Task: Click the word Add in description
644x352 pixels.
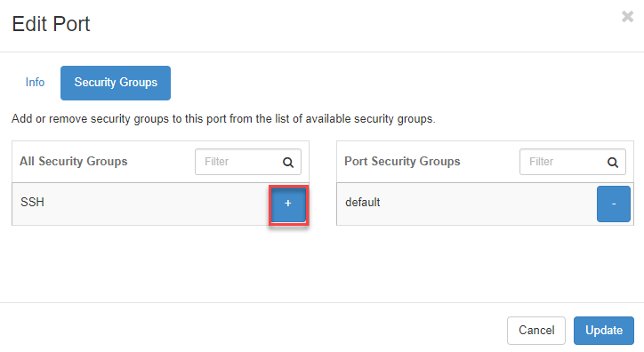Action: pyautogui.click(x=21, y=119)
